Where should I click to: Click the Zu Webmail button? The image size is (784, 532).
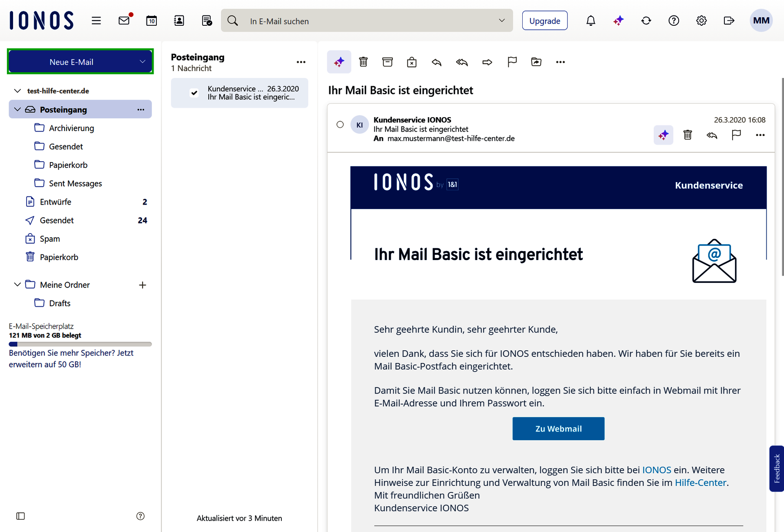[x=558, y=429]
